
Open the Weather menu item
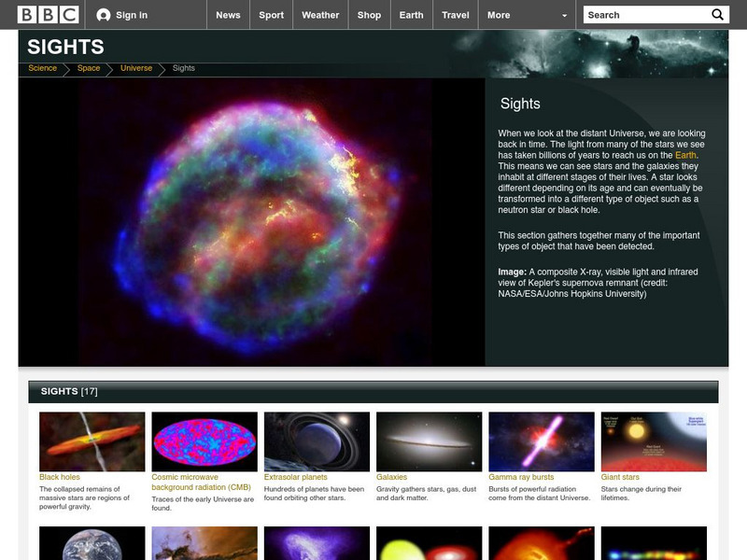[x=320, y=15]
